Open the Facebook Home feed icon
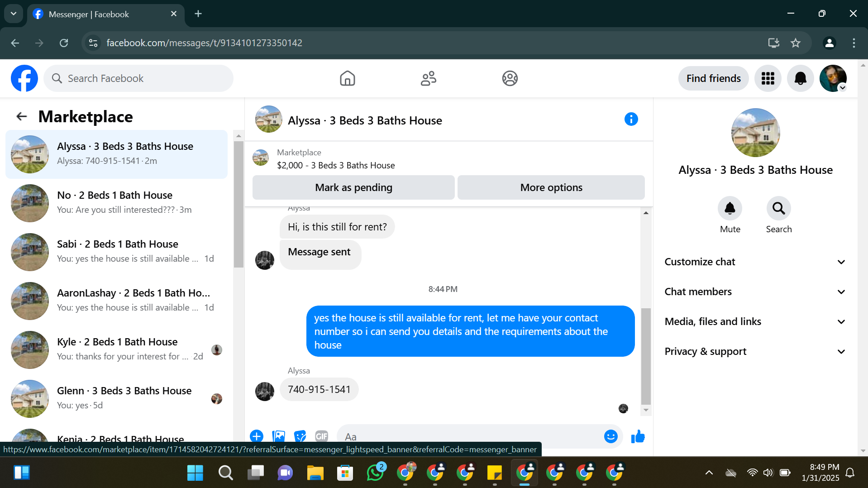868x488 pixels. tap(347, 78)
